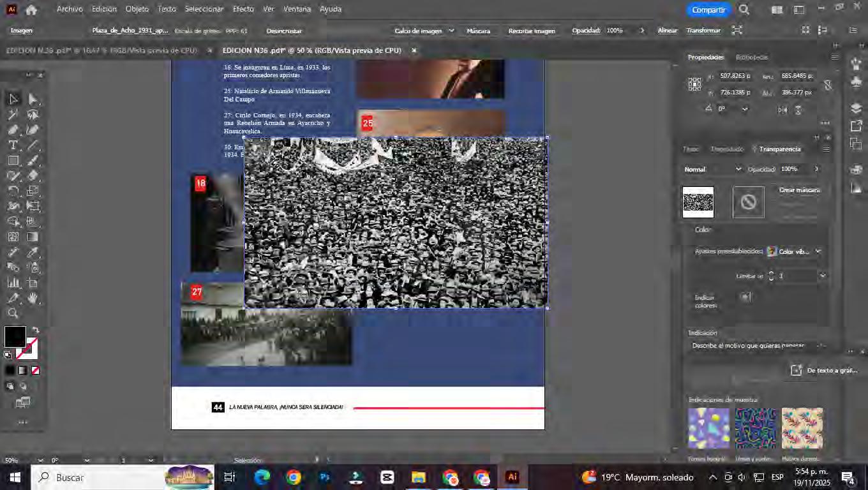Open the Illustrator home screen
The height and width of the screenshot is (490, 868).
click(x=31, y=10)
